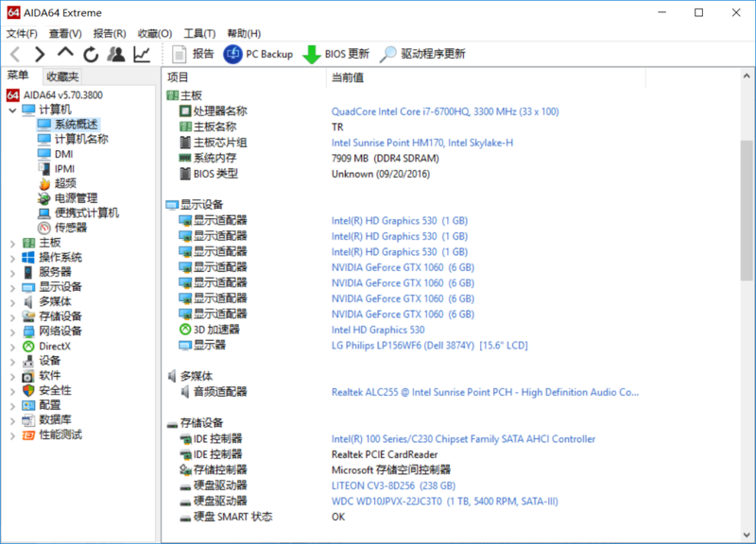Click the 服务器 tower icon in tree

coord(28,272)
